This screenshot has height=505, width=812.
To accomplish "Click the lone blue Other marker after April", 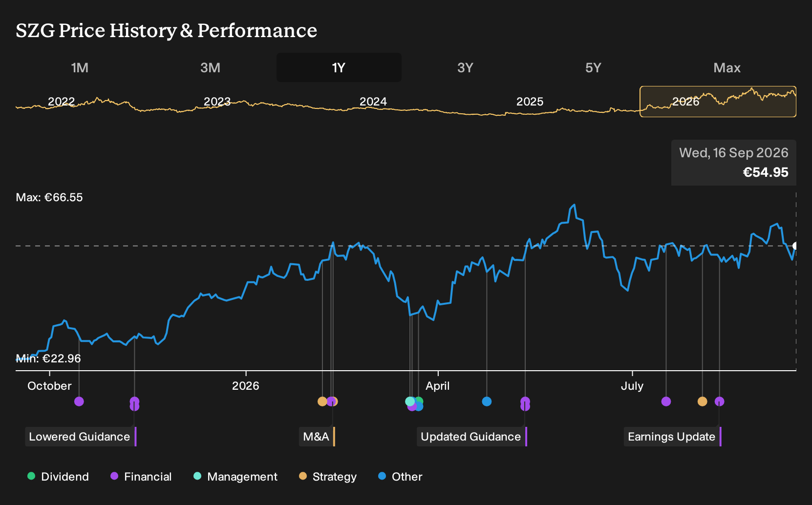I will pos(487,401).
